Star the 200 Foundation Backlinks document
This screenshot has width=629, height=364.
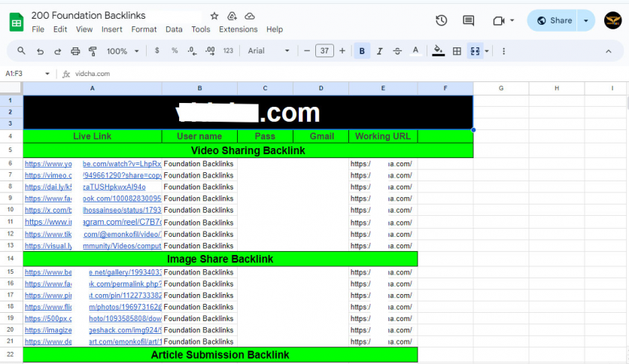tap(214, 16)
